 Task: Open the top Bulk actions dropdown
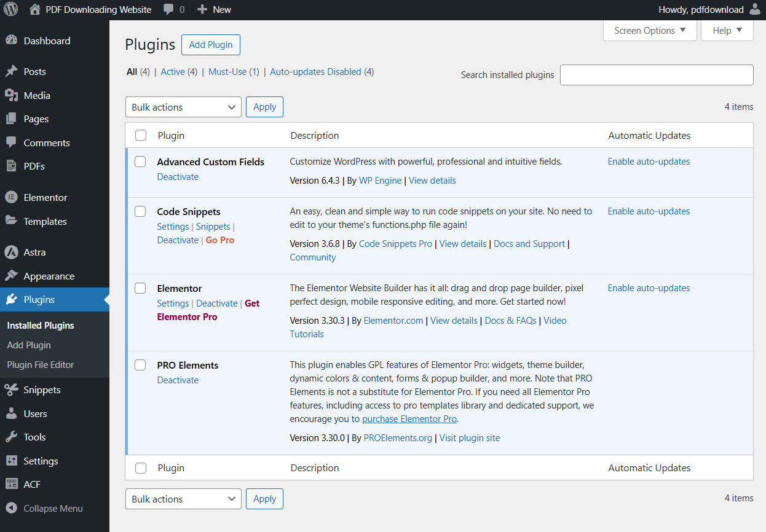[183, 107]
